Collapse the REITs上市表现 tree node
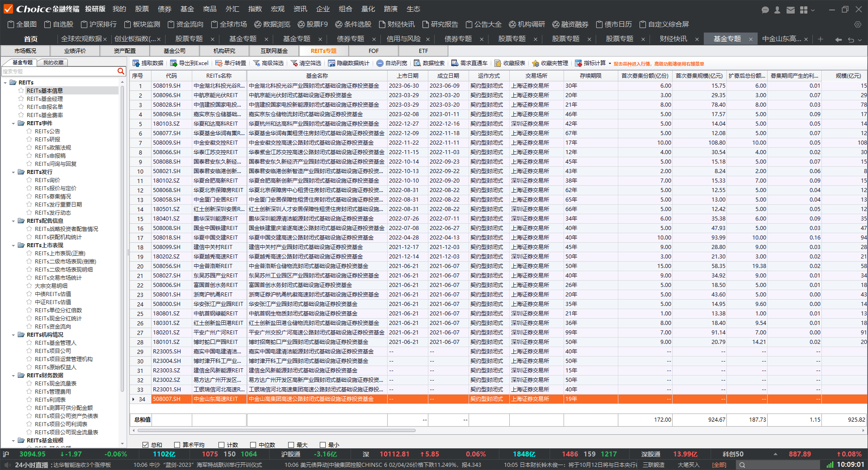Viewport: 868px width, 470px height. click(14, 245)
